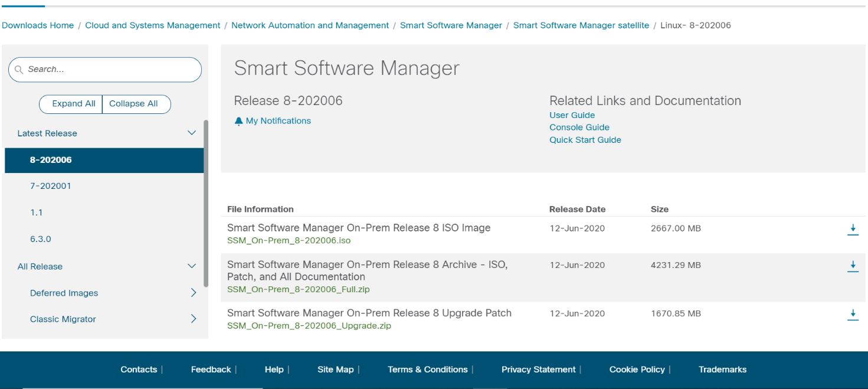Click the Related Links and Documentation heading
This screenshot has height=389, width=868.
click(x=645, y=100)
